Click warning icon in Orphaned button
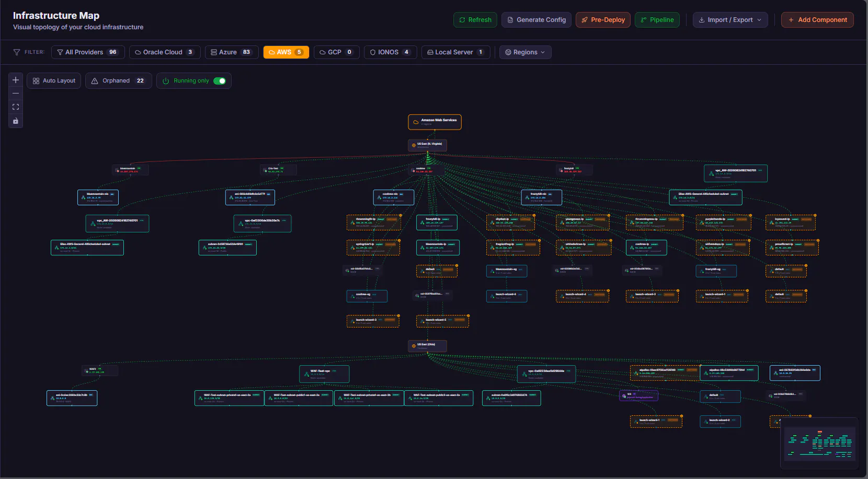The image size is (868, 479). coord(95,81)
